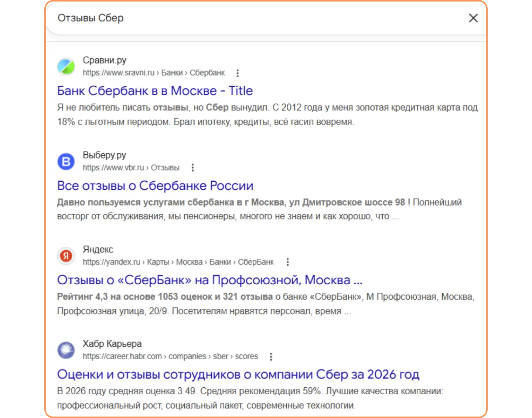The width and height of the screenshot is (532, 418).
Task: Click the Яндекс red Я favicon
Action: click(66, 256)
